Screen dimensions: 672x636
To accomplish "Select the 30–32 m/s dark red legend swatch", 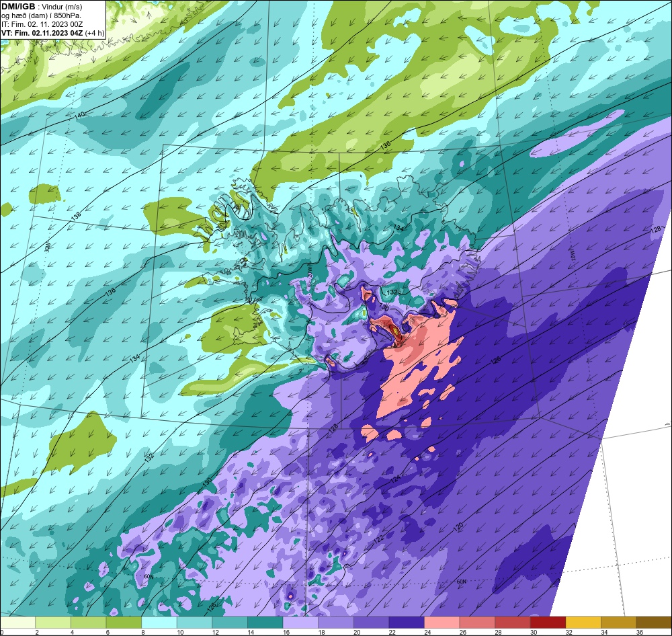I will (x=548, y=623).
